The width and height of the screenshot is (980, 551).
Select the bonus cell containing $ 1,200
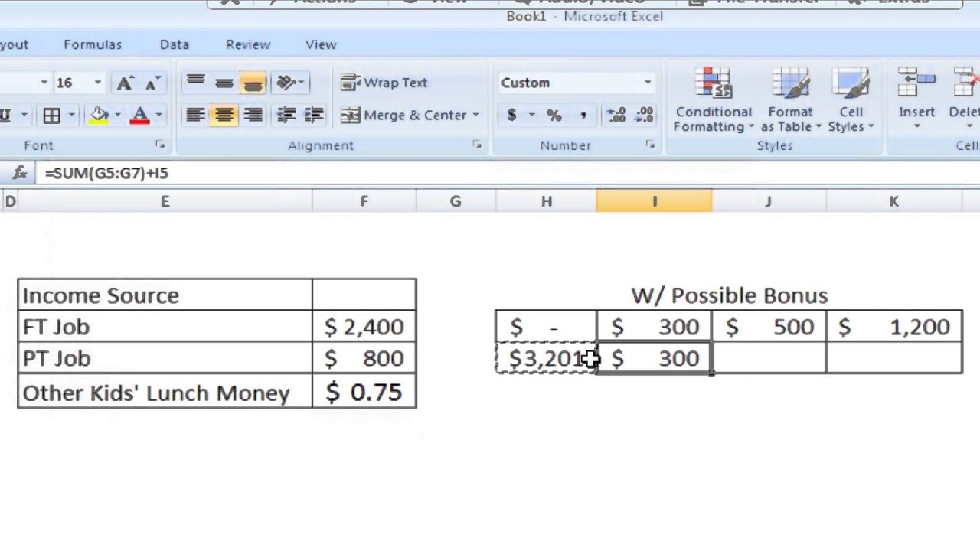click(x=894, y=327)
